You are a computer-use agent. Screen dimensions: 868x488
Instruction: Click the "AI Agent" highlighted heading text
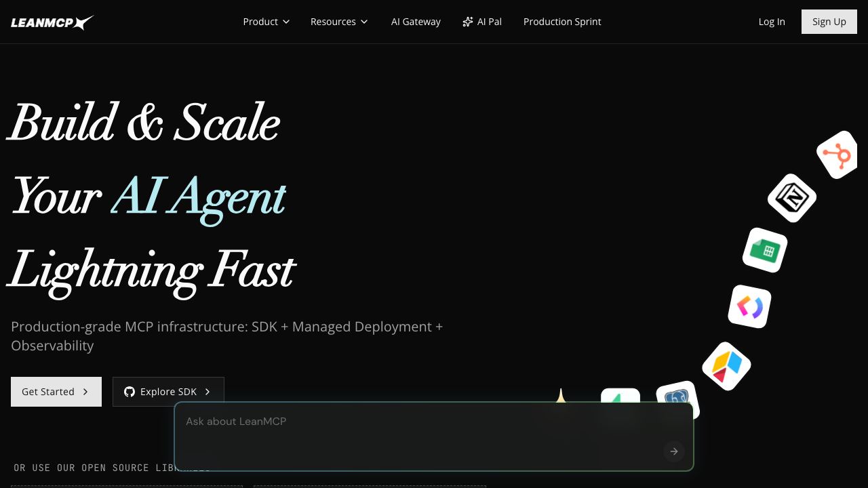pos(198,197)
